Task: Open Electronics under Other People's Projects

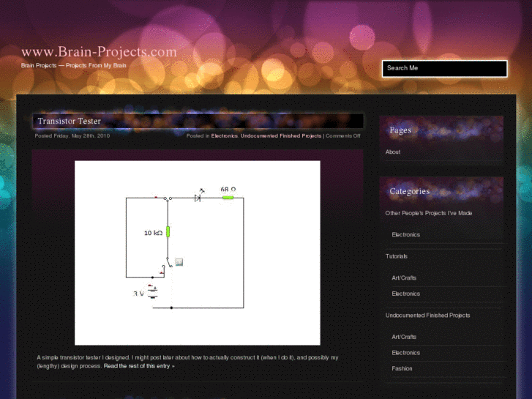Action: (x=406, y=235)
